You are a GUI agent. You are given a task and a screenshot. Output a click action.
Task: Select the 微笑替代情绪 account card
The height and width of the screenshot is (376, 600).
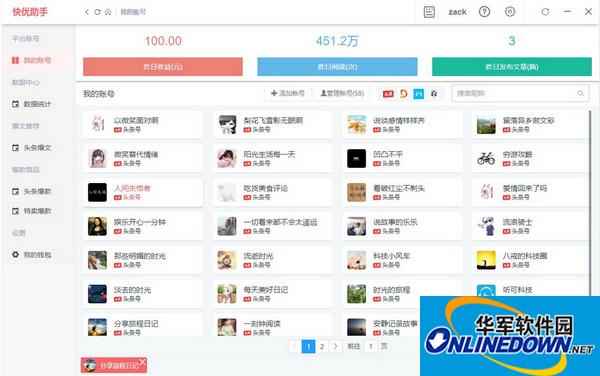click(x=142, y=158)
